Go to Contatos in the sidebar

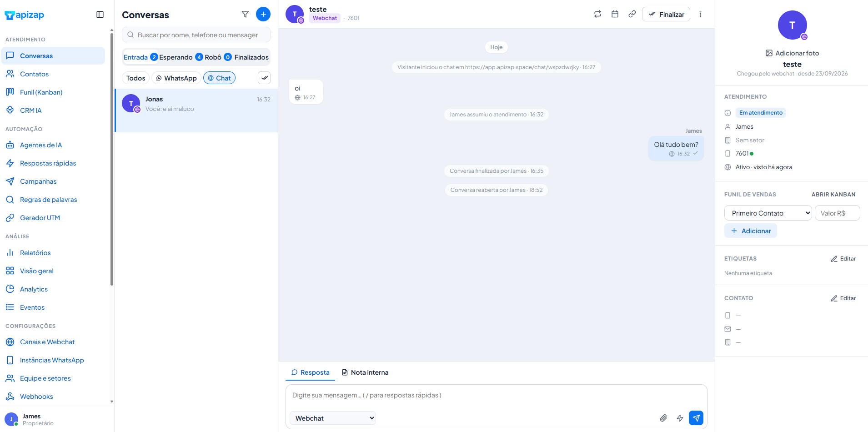click(53, 74)
